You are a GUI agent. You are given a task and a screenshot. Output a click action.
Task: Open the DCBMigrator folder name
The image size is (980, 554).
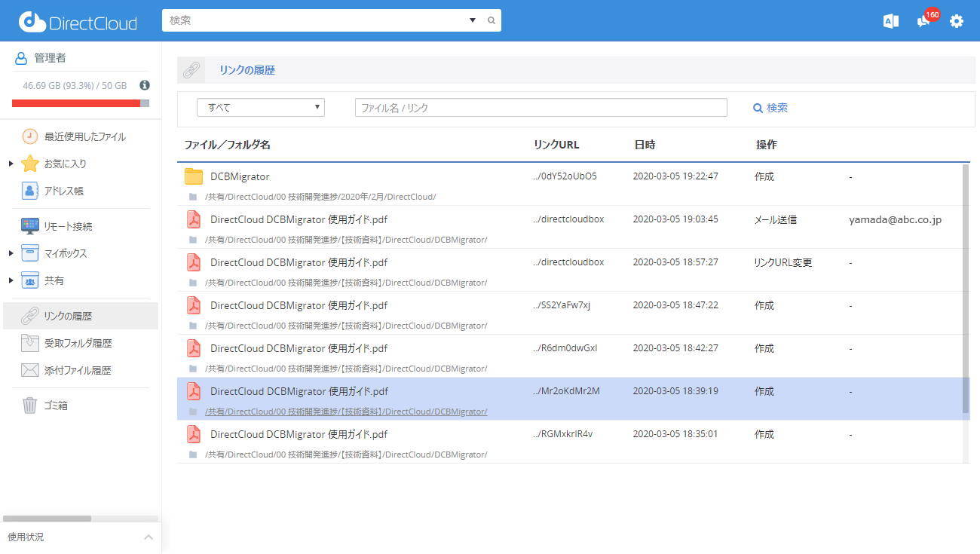pyautogui.click(x=240, y=176)
